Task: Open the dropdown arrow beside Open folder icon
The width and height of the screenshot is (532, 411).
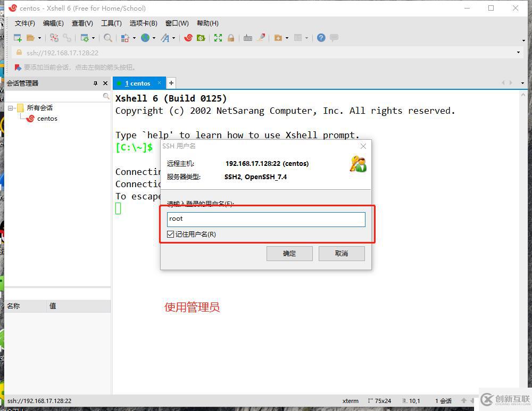Action: (x=39, y=38)
